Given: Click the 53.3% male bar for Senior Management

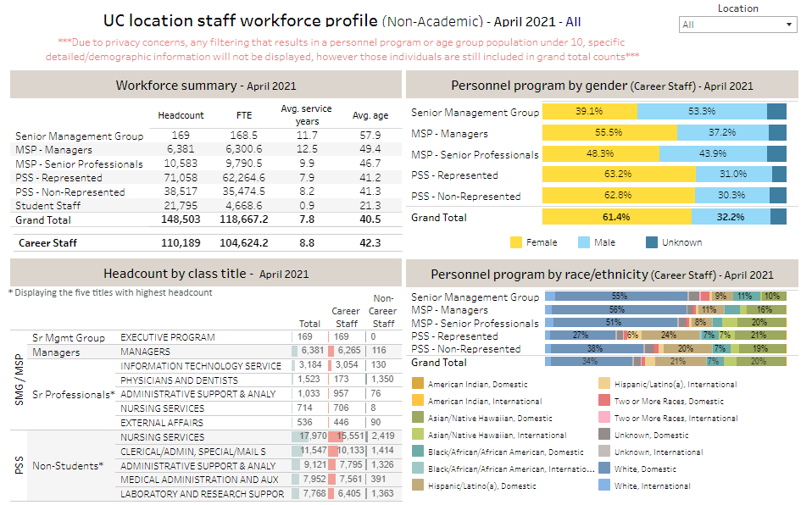Looking at the screenshot, I should click(x=702, y=111).
